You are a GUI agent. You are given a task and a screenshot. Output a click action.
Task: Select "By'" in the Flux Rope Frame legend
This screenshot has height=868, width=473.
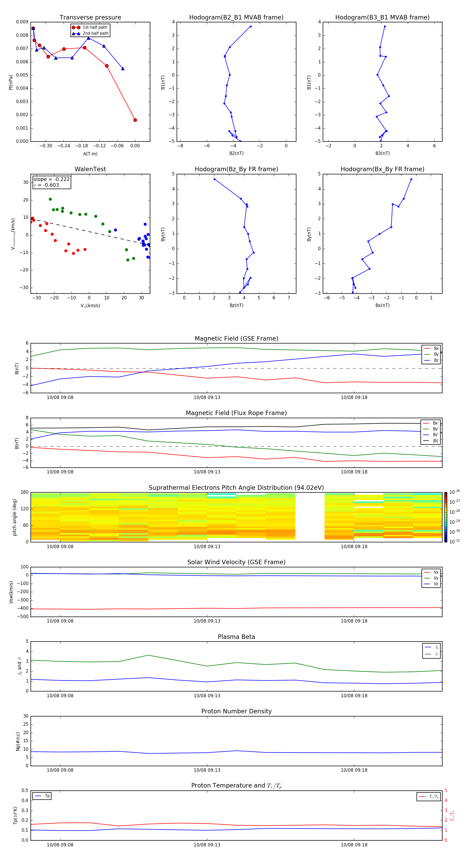pos(431,429)
